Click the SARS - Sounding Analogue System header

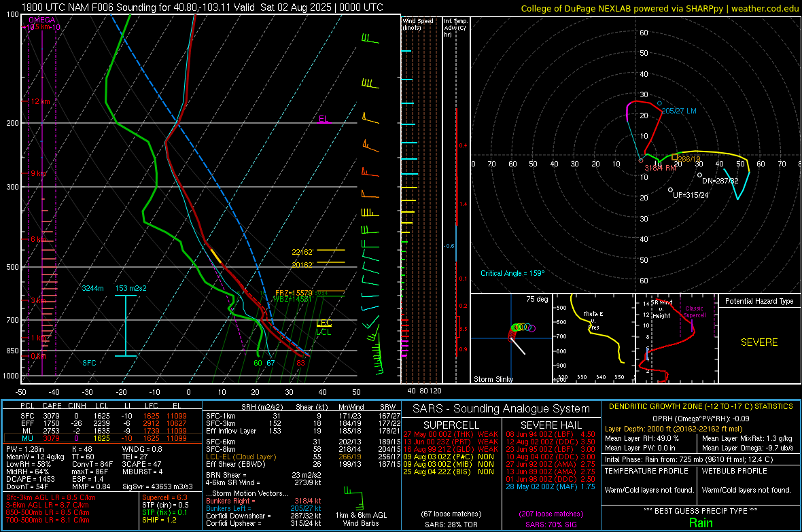pyautogui.click(x=502, y=409)
